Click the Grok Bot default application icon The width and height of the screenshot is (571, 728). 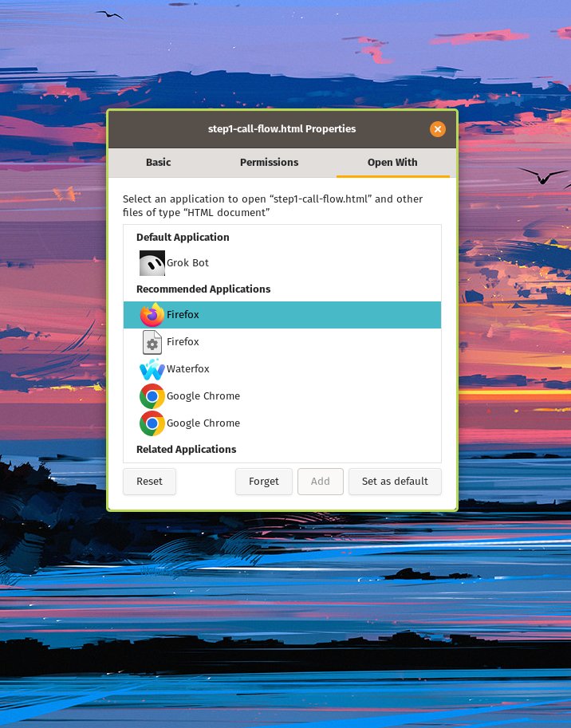point(152,263)
